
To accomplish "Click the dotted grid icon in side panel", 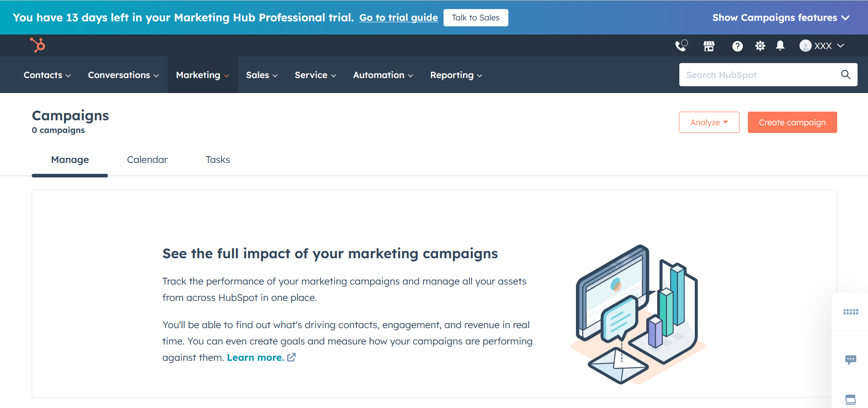I will coord(851,312).
